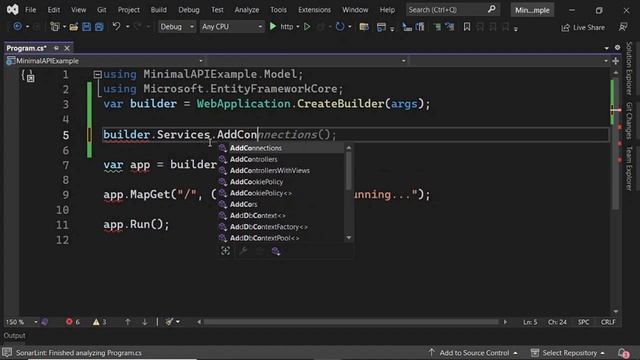Viewport: 640px width, 360px height.
Task: Select AddDbContextPool<> suggestion
Action: point(281,238)
